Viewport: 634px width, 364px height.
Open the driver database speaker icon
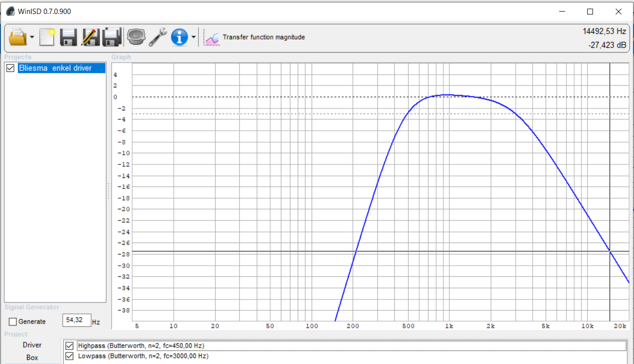(136, 37)
